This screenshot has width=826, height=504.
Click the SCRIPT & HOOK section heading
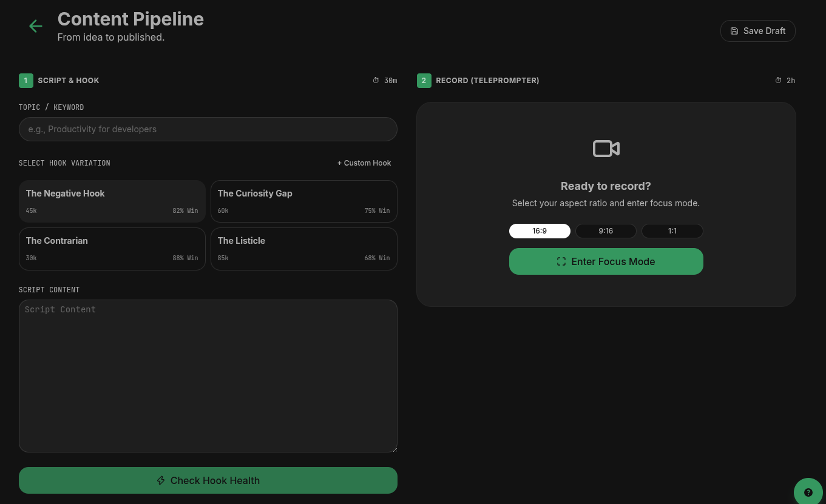(x=69, y=81)
